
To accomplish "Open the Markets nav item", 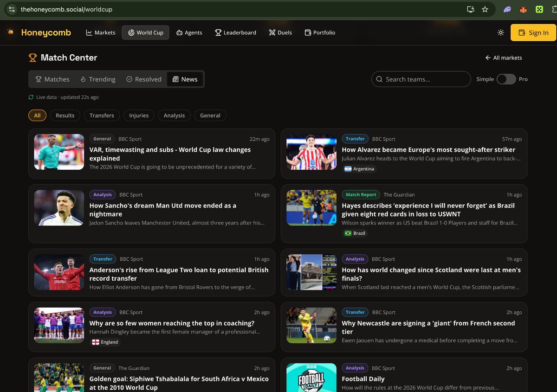I will (101, 32).
